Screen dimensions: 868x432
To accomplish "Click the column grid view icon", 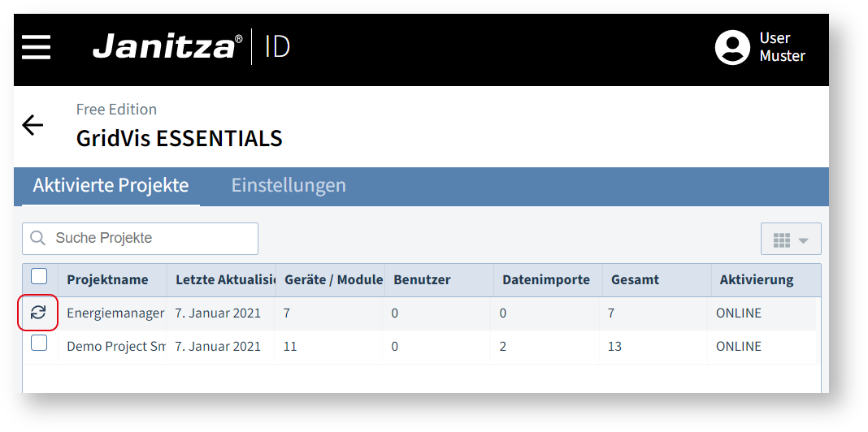I will pyautogui.click(x=781, y=240).
